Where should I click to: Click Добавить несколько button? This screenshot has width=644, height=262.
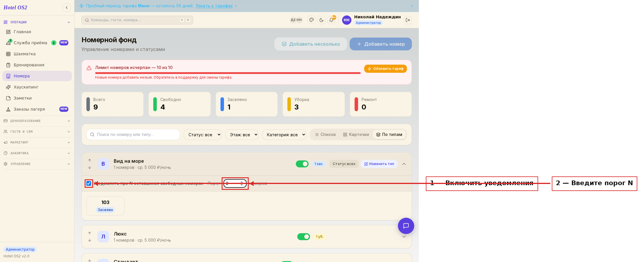tap(311, 44)
